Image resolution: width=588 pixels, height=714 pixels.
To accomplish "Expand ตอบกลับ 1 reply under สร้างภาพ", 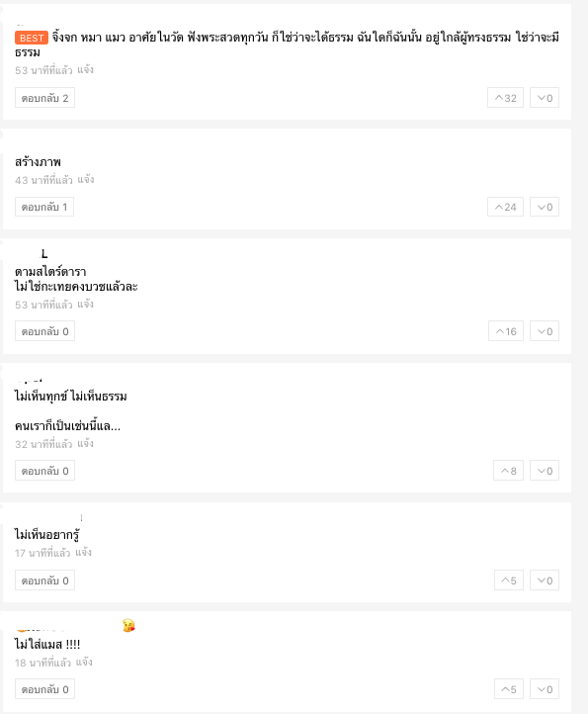I will pyautogui.click(x=44, y=208).
